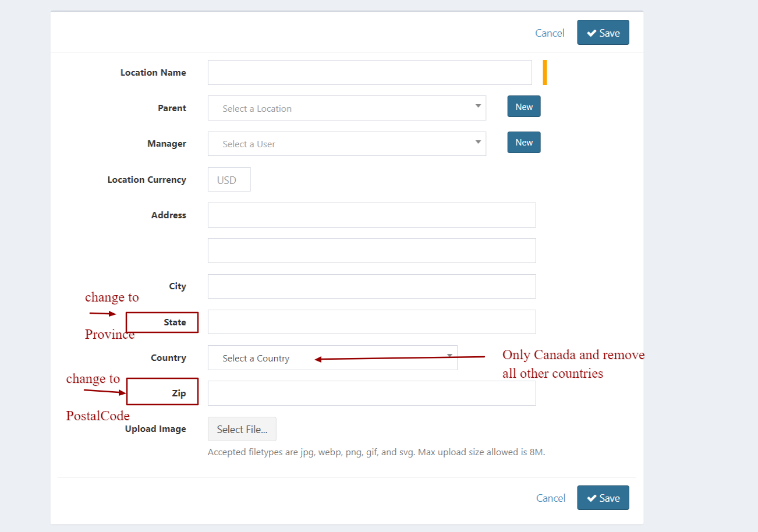The height and width of the screenshot is (532, 758).
Task: Open the Select a Location dropdown
Action: [x=347, y=108]
